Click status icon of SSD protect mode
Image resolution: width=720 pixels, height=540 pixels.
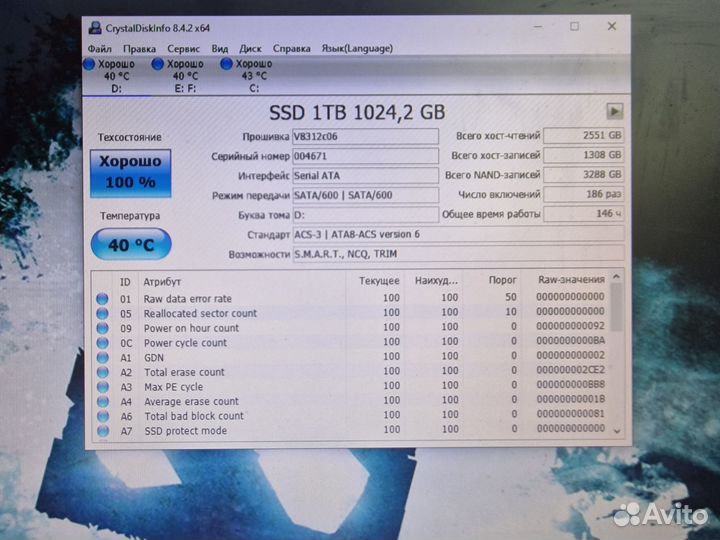click(x=102, y=431)
